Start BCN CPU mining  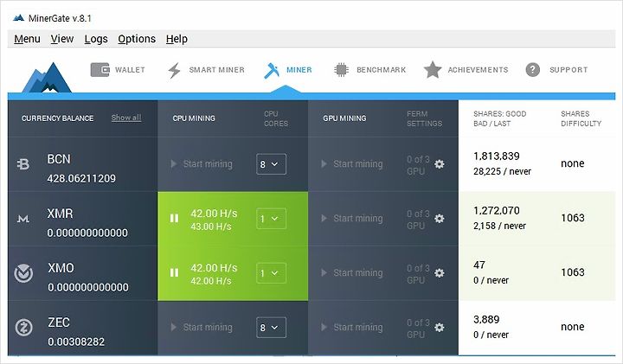tap(202, 164)
